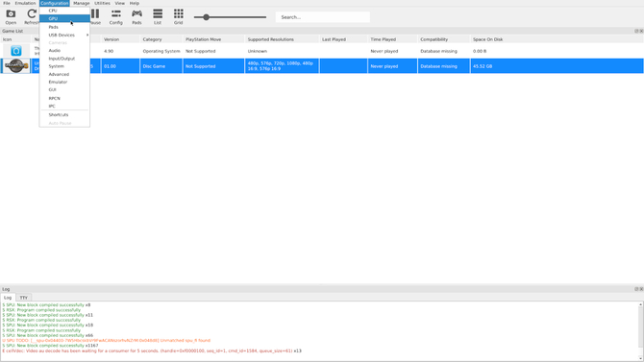This screenshot has width=644, height=362.
Task: Open the Help menu
Action: (135, 3)
